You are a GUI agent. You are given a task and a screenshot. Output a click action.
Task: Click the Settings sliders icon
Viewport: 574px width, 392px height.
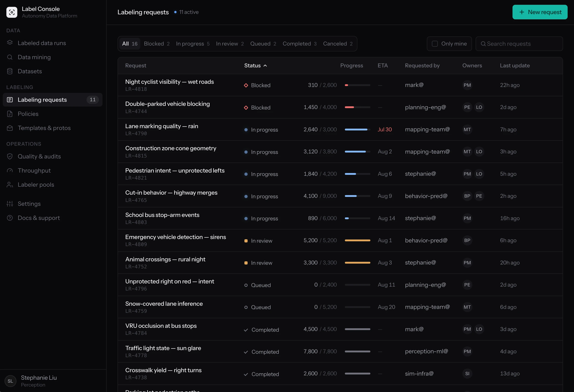pos(10,204)
